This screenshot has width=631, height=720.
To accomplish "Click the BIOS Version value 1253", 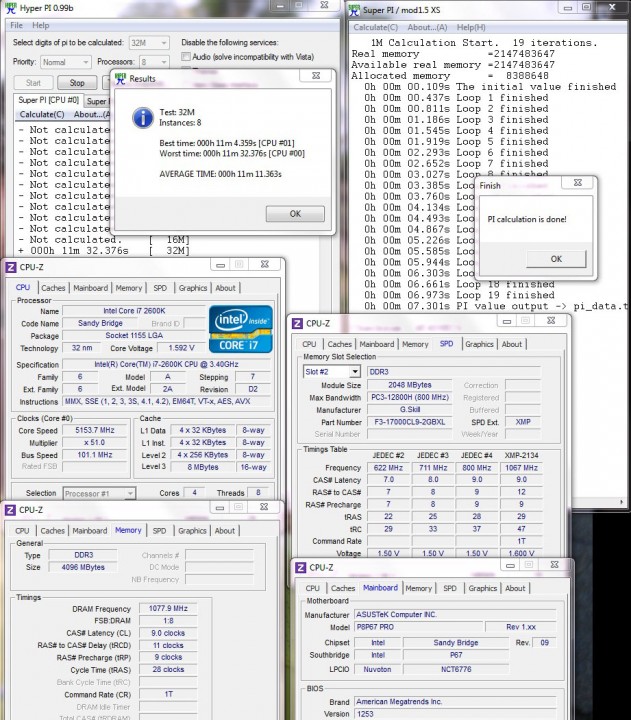I will tap(455, 714).
